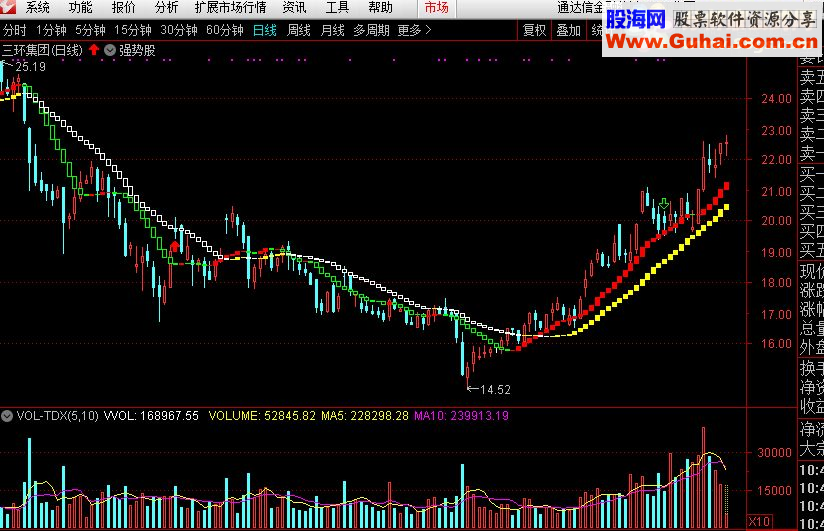Switch to 15分钟 chart period
Screen dimensions: 824x531
pos(133,30)
